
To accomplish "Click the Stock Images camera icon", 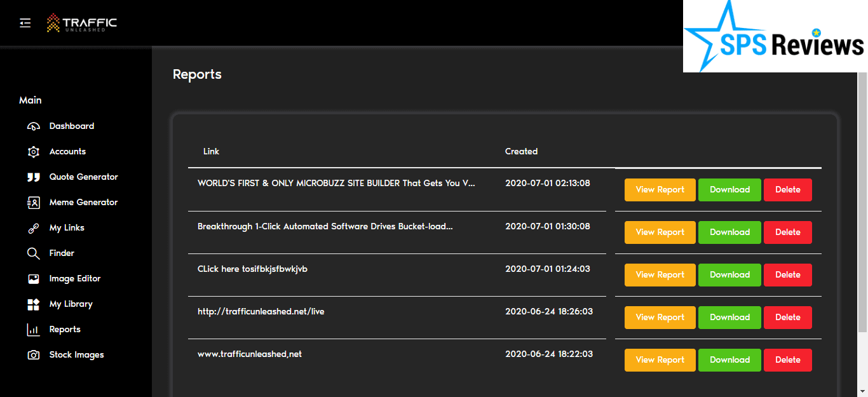I will [34, 355].
